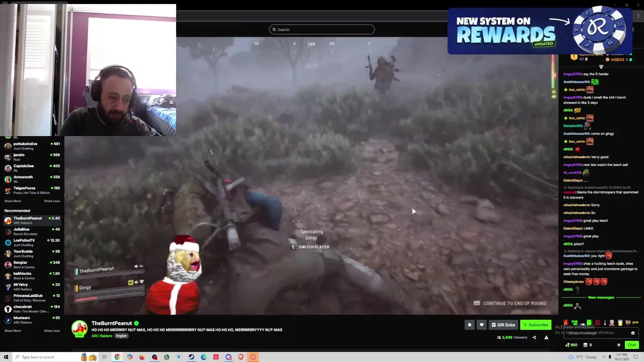Viewport: 644px width, 362px height.
Task: Open Task View on the taskbar
Action: (105, 357)
